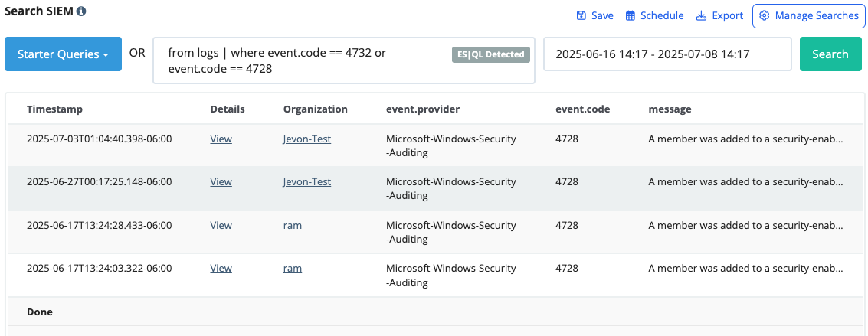Open Jevon-Test organization in first row
Screen dimensions: 868x336
point(307,139)
